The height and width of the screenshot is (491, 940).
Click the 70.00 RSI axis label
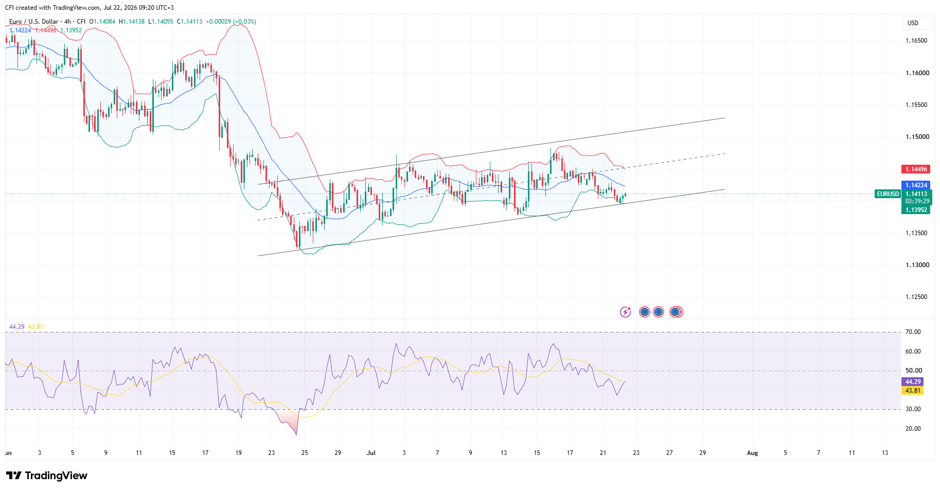pos(913,332)
